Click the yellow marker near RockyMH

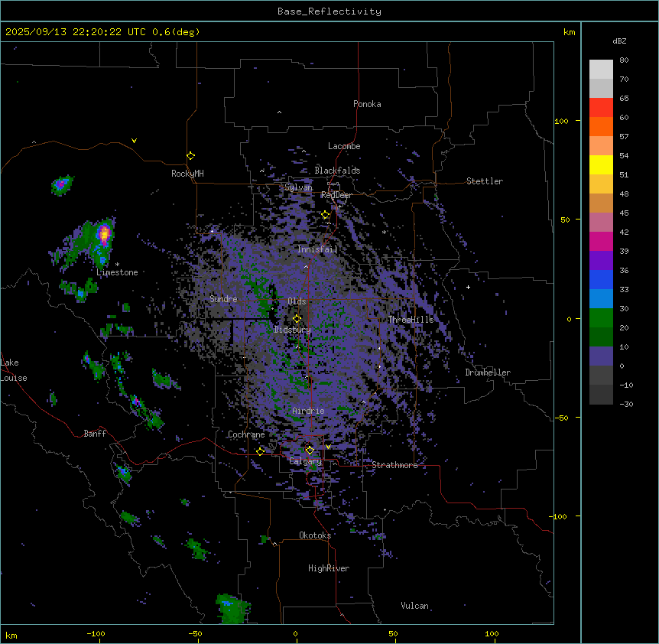[190, 156]
